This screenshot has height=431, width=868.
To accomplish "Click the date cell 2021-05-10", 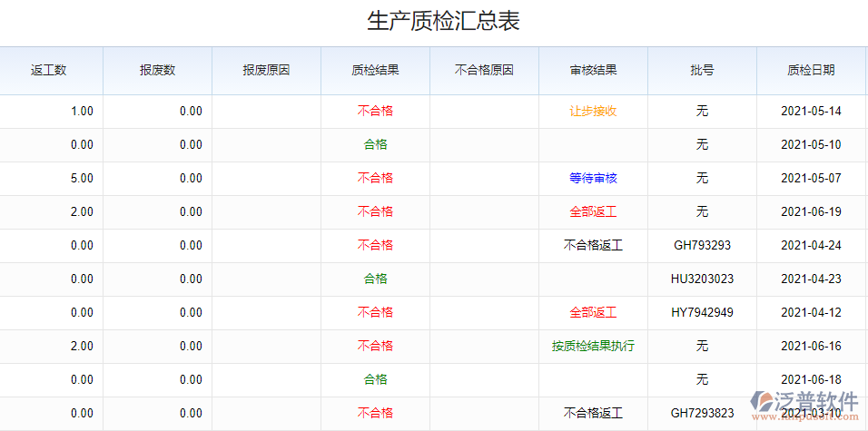I will point(811,145).
